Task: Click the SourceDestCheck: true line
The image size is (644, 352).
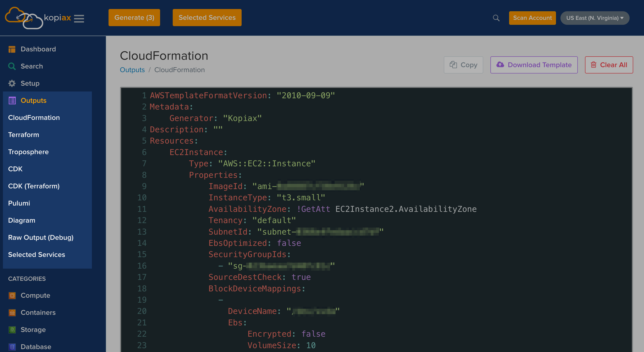Action: click(259, 277)
